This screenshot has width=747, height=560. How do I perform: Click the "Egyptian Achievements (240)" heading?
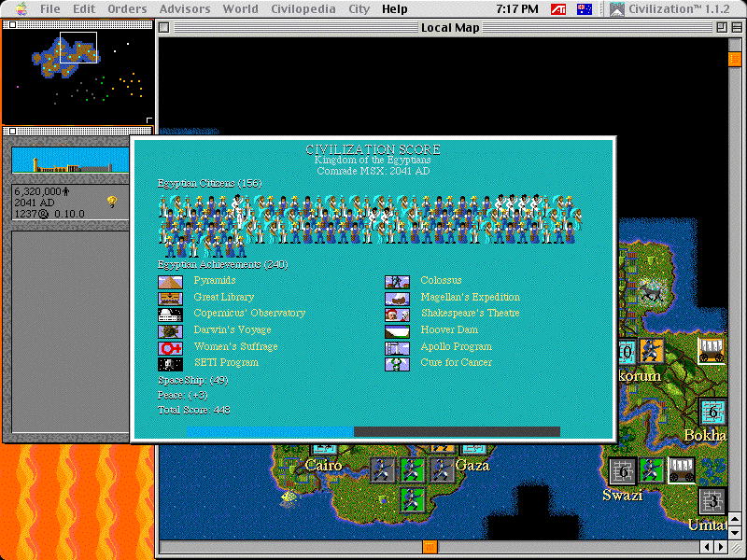[x=223, y=264]
